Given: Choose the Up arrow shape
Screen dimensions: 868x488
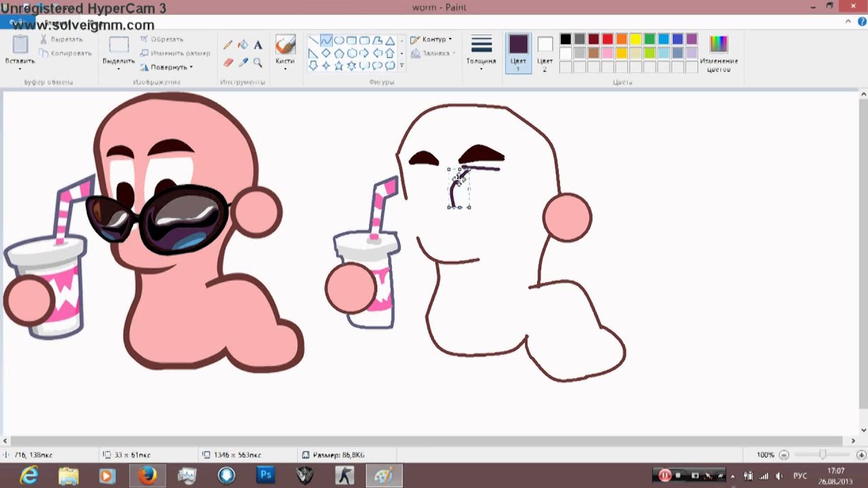Looking at the screenshot, I should 390,54.
